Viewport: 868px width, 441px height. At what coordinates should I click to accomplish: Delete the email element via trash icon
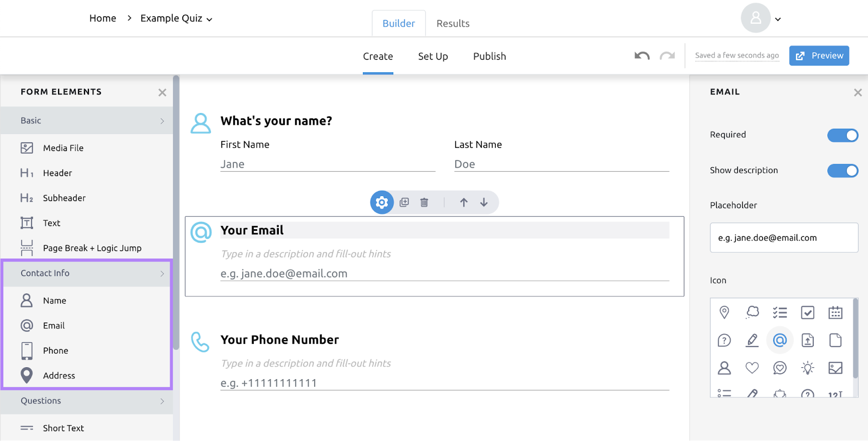point(424,203)
